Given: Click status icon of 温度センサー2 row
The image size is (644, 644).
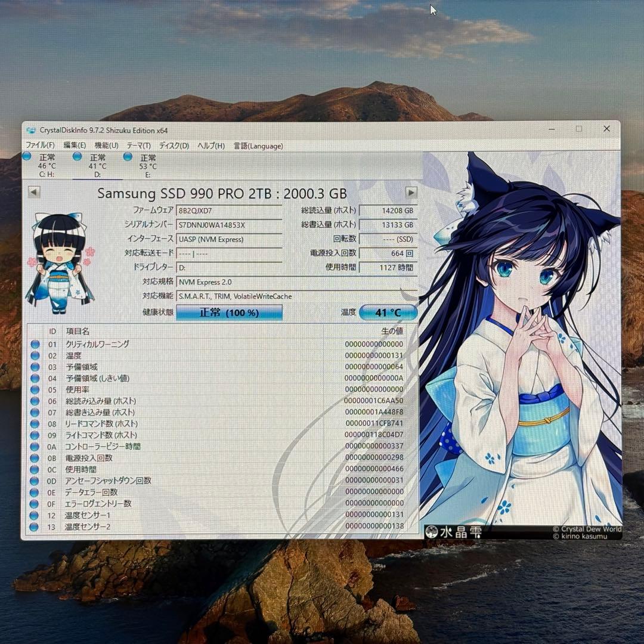Looking at the screenshot, I should point(35,527).
